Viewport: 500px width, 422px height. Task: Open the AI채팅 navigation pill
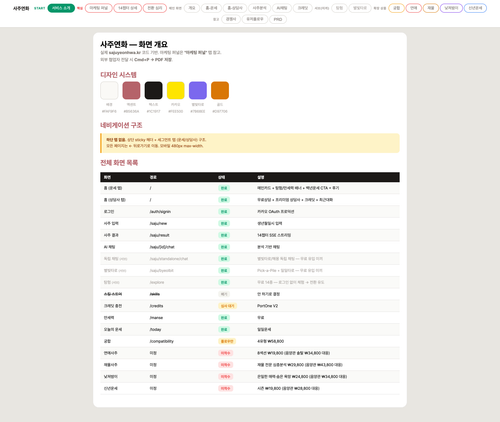(282, 8)
